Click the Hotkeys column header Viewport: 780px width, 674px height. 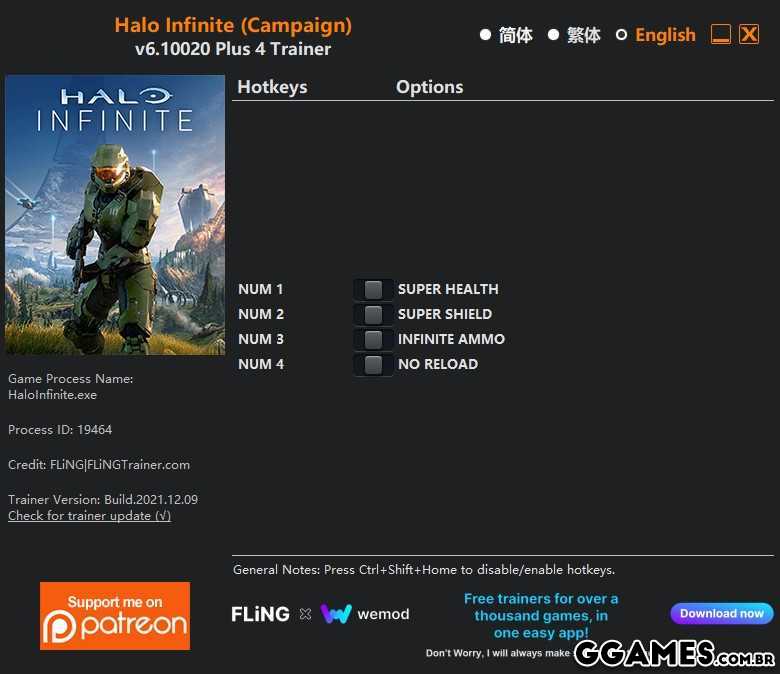[272, 87]
